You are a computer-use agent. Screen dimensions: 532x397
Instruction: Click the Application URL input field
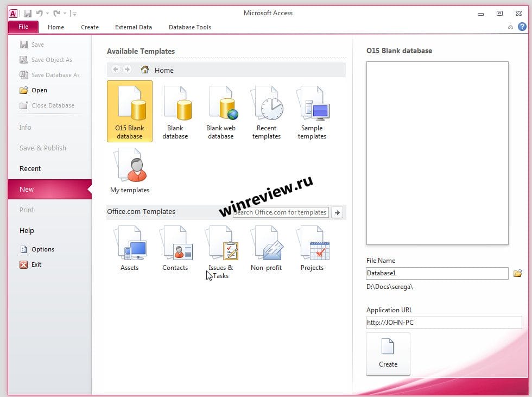click(x=444, y=323)
